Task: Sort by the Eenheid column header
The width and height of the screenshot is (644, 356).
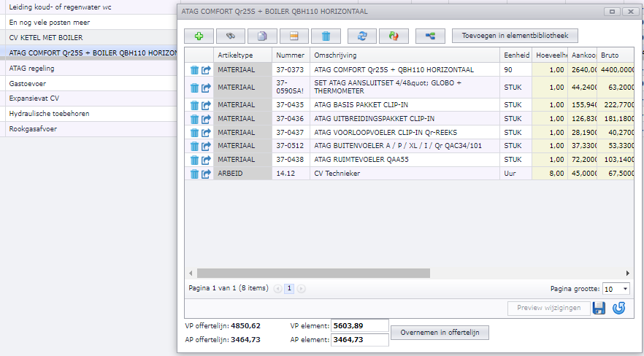Action: pyautogui.click(x=515, y=55)
